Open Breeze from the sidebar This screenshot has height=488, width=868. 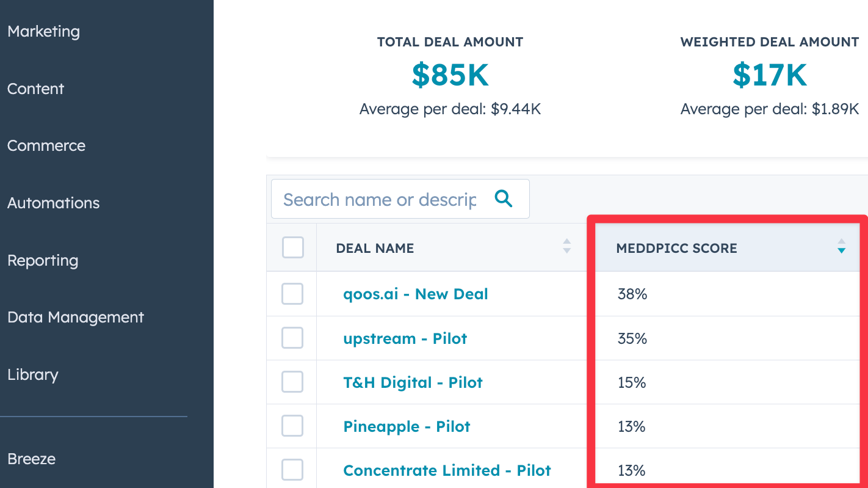point(31,459)
